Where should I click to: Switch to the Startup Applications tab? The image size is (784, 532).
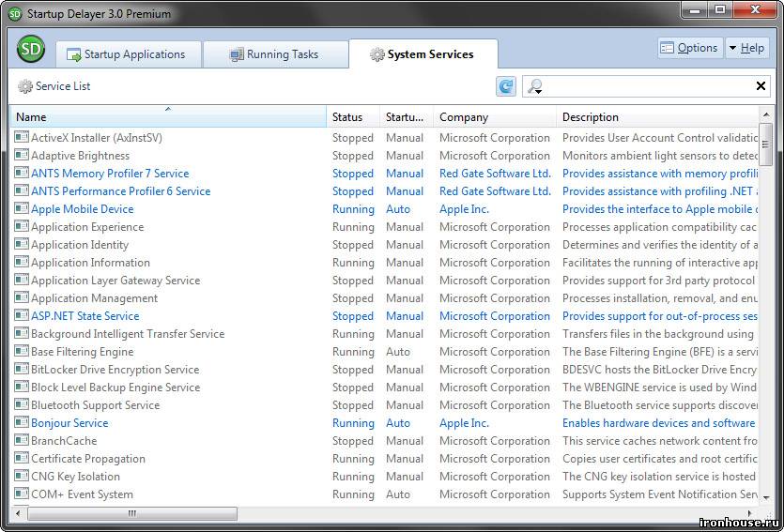pyautogui.click(x=128, y=54)
